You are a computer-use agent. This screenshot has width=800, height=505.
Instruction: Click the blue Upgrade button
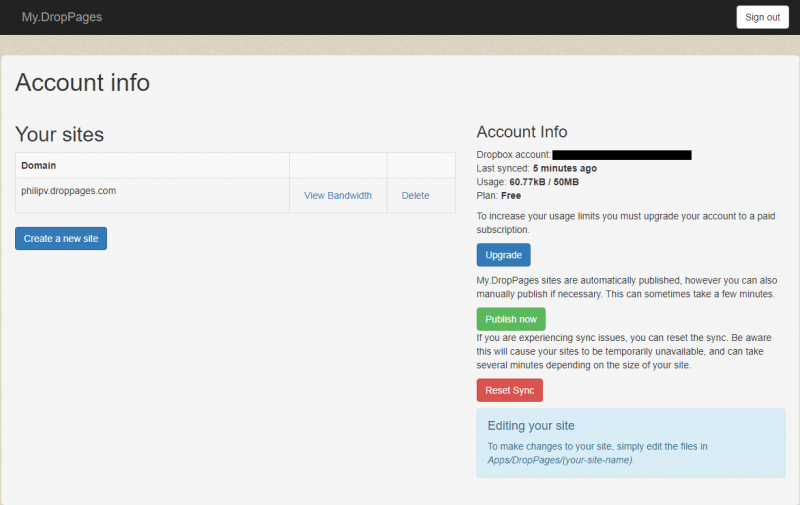(x=503, y=255)
